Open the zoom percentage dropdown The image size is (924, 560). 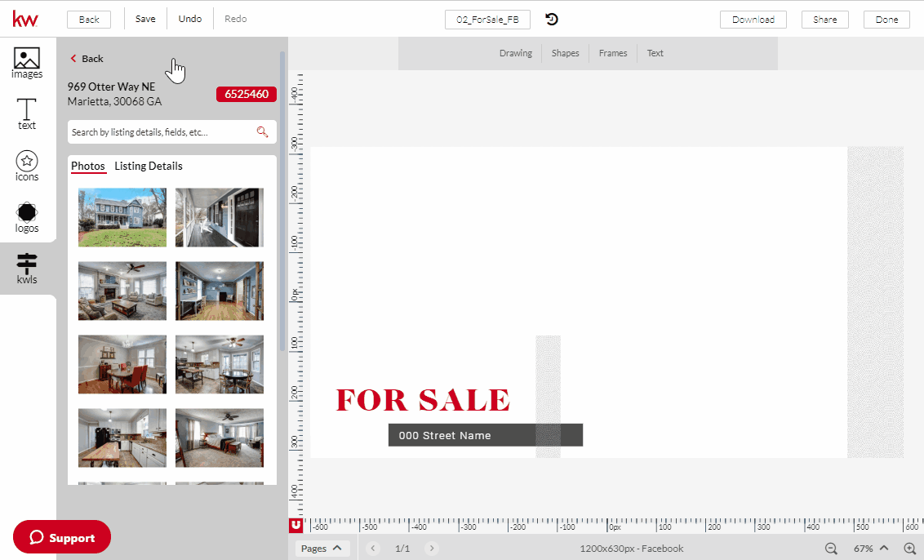coord(873,548)
